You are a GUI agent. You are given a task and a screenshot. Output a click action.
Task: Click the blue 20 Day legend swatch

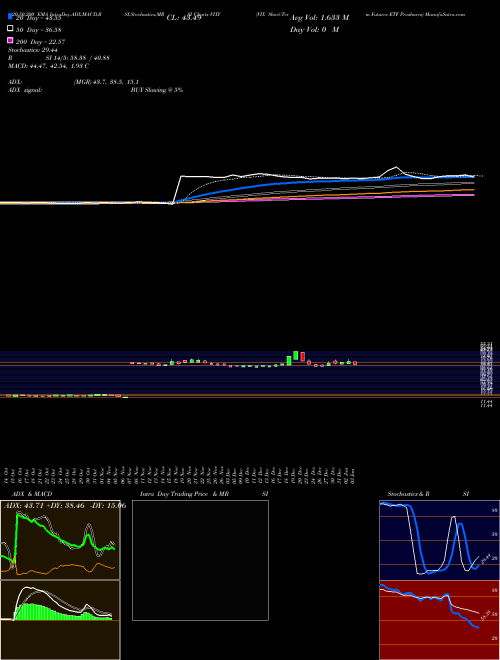[x=10, y=17]
